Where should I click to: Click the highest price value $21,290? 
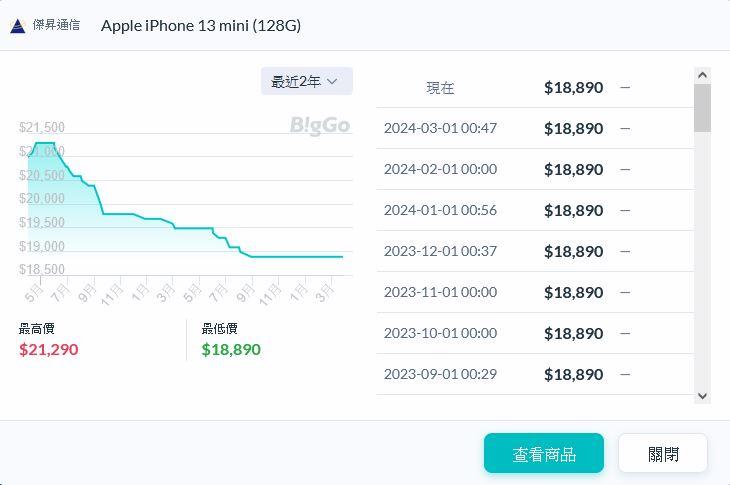(x=48, y=349)
